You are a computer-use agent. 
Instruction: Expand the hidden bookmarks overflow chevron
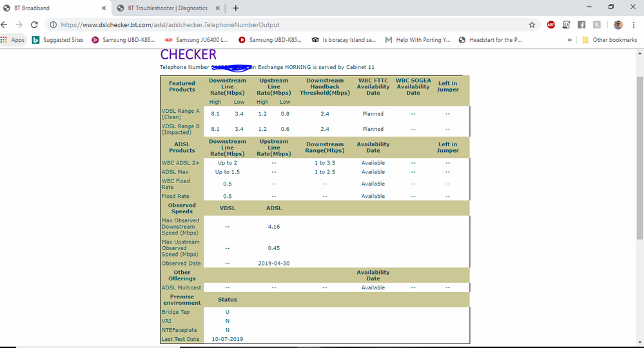click(569, 40)
